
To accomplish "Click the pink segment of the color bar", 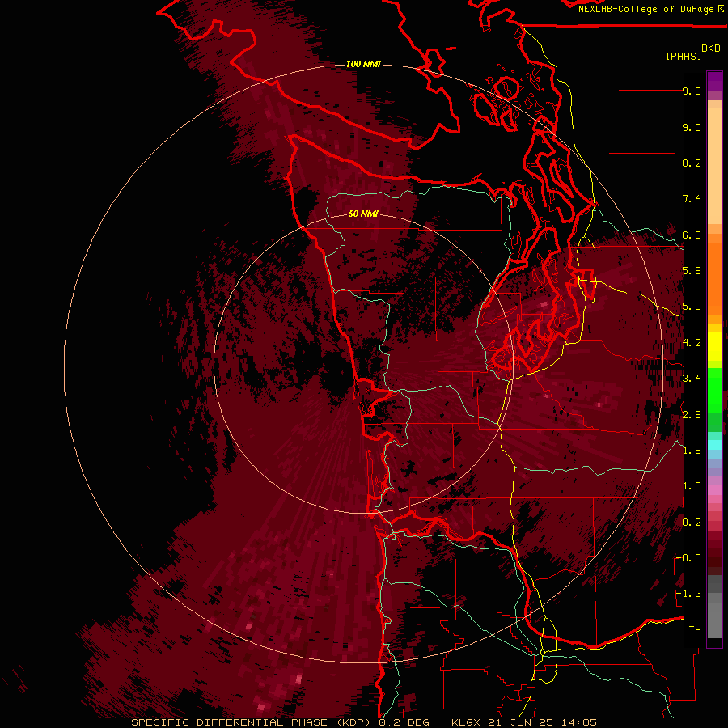I will point(714,490).
